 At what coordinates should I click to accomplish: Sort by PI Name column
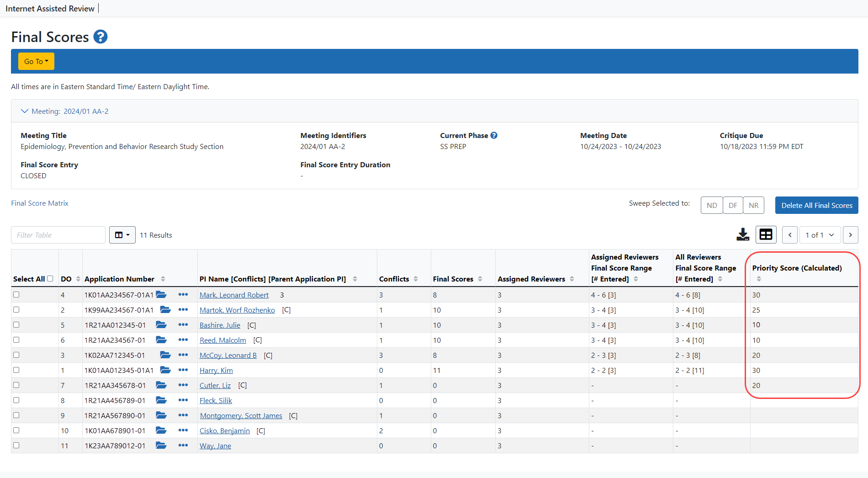(x=355, y=279)
